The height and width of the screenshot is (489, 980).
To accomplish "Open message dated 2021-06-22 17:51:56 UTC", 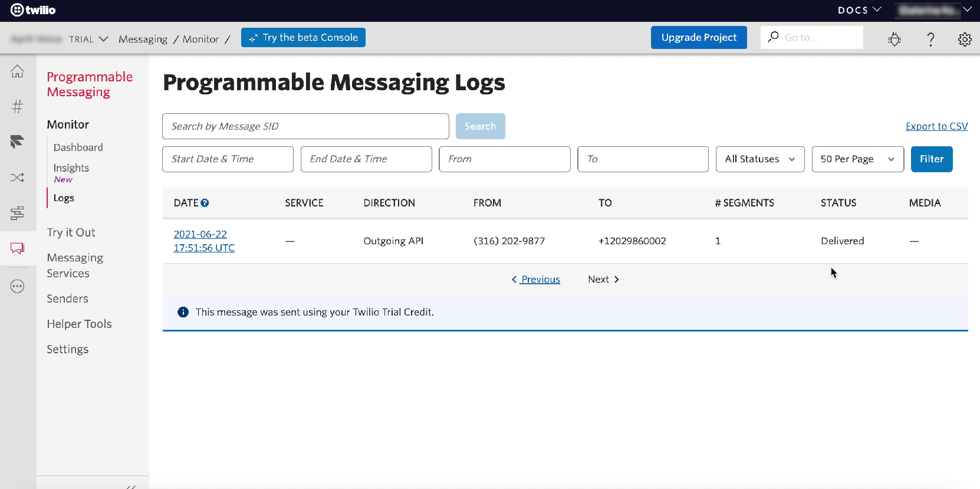I will [204, 241].
